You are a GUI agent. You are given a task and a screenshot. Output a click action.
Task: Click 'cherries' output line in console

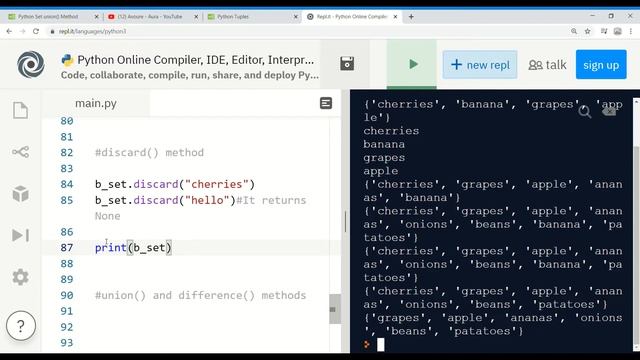point(391,131)
